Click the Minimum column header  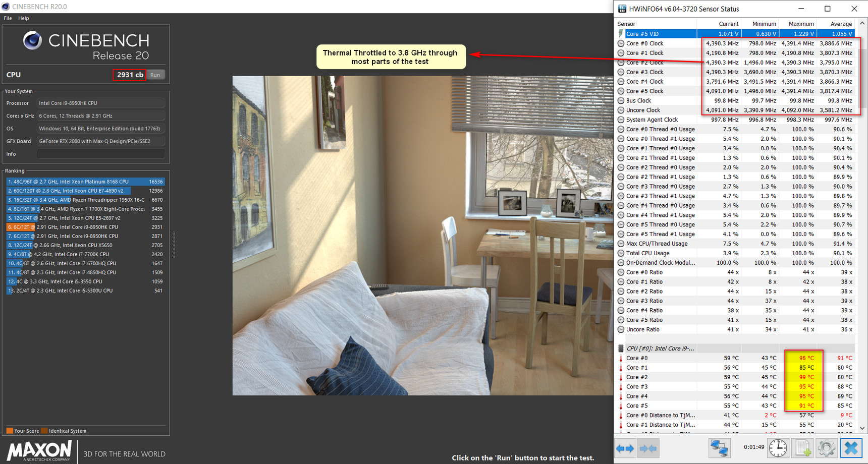tap(760, 24)
